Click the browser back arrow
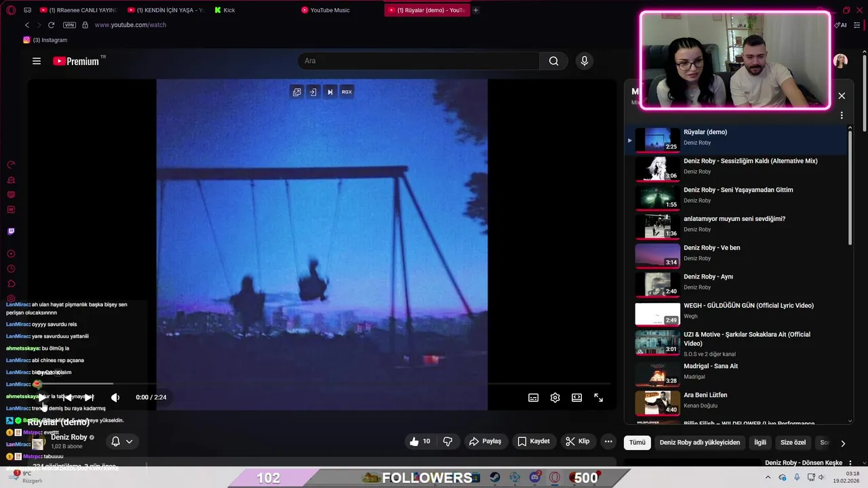868x488 pixels. [27, 25]
